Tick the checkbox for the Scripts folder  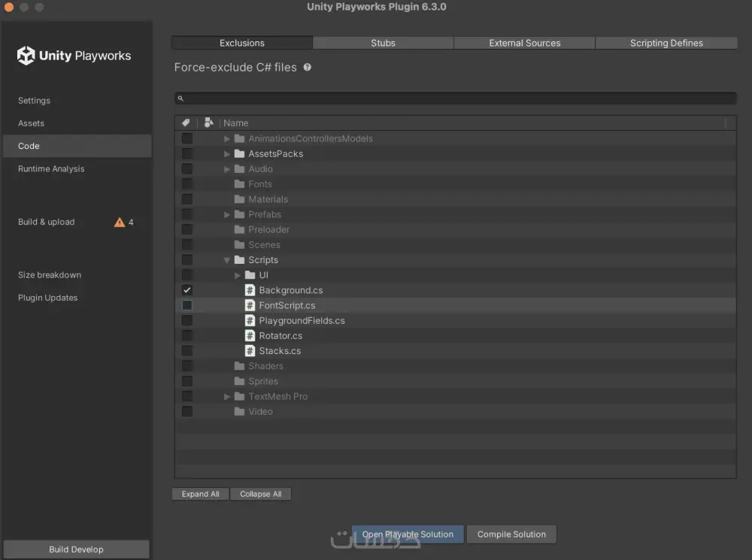point(187,260)
